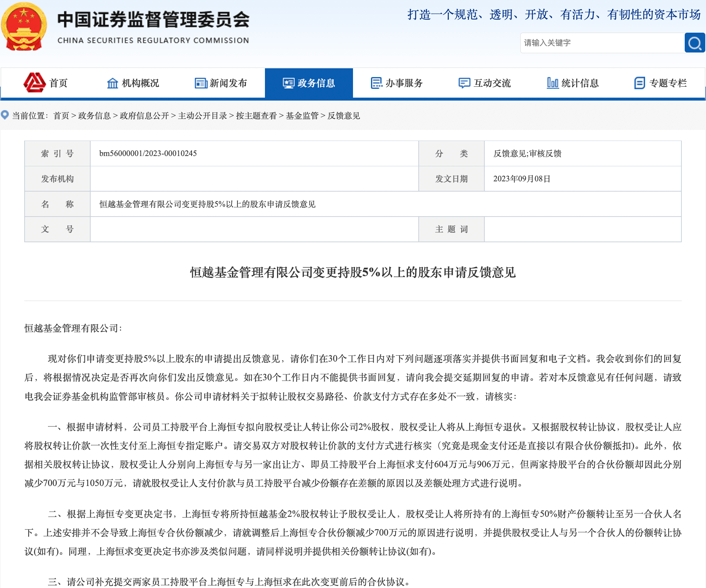The height and width of the screenshot is (588, 706).
Task: Click the search magnifier icon button
Action: click(694, 43)
